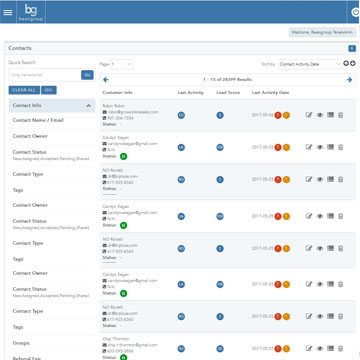The image size is (360, 360).
Task: Click the descending sort circle icon
Action: 353,63
